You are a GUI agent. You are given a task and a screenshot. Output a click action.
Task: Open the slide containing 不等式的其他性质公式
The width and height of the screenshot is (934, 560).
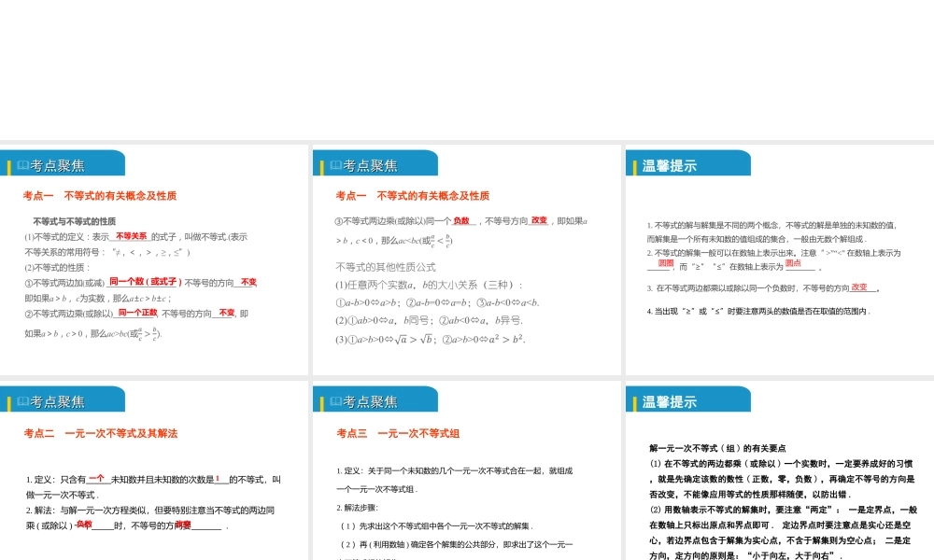pyautogui.click(x=466, y=259)
